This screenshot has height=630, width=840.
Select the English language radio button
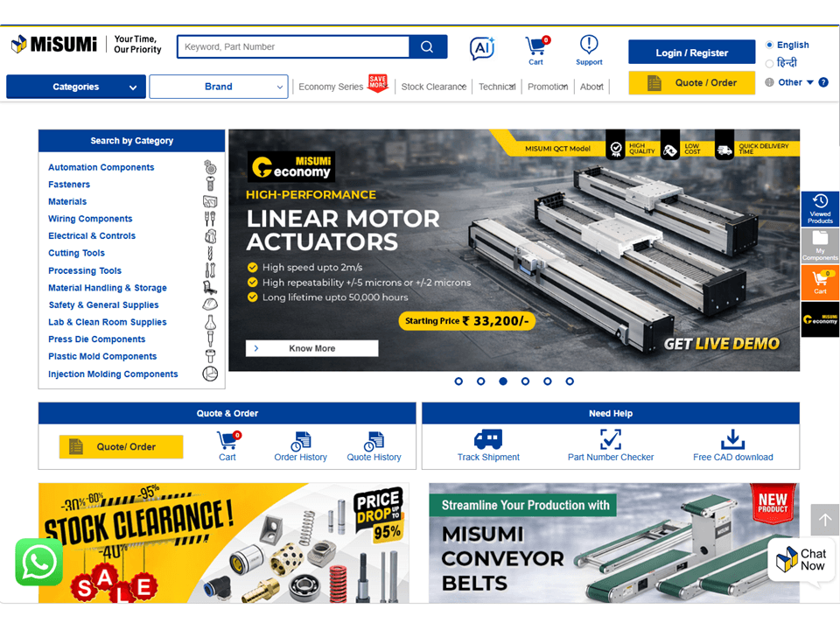(769, 45)
